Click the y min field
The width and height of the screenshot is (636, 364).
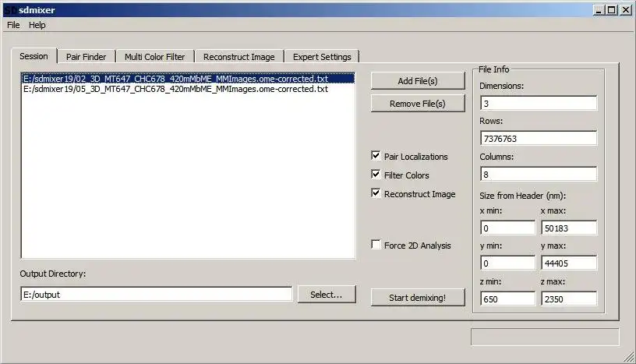tap(508, 263)
